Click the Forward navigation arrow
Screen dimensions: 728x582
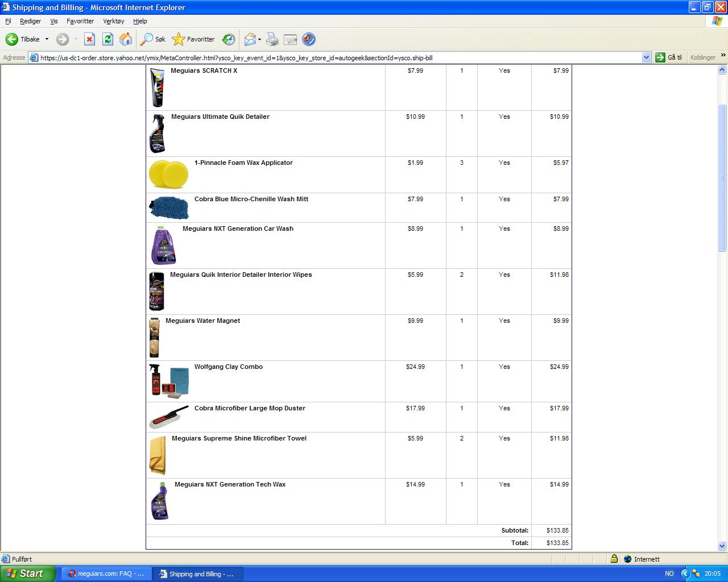click(63, 39)
